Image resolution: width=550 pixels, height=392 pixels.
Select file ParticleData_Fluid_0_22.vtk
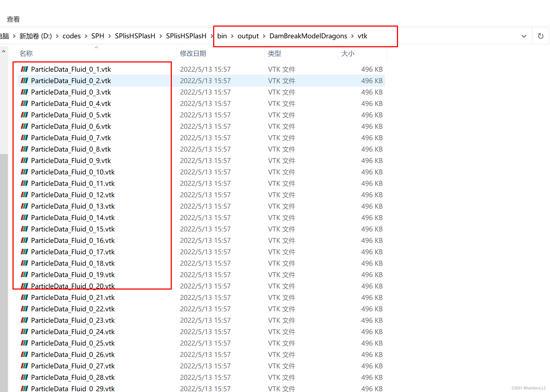[73, 309]
